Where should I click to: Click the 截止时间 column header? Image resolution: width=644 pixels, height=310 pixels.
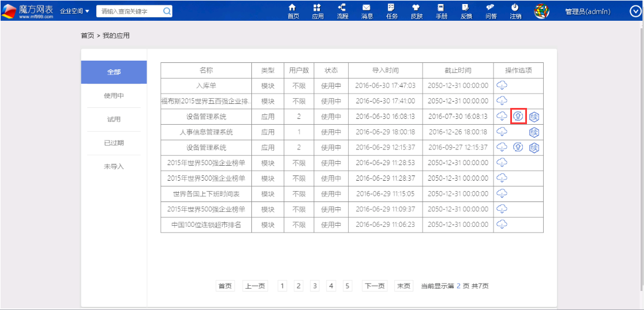coord(458,70)
